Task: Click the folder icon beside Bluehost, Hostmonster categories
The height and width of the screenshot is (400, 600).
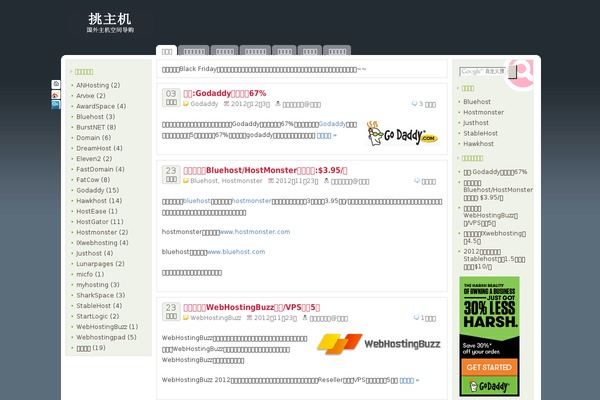Action: 186,181
